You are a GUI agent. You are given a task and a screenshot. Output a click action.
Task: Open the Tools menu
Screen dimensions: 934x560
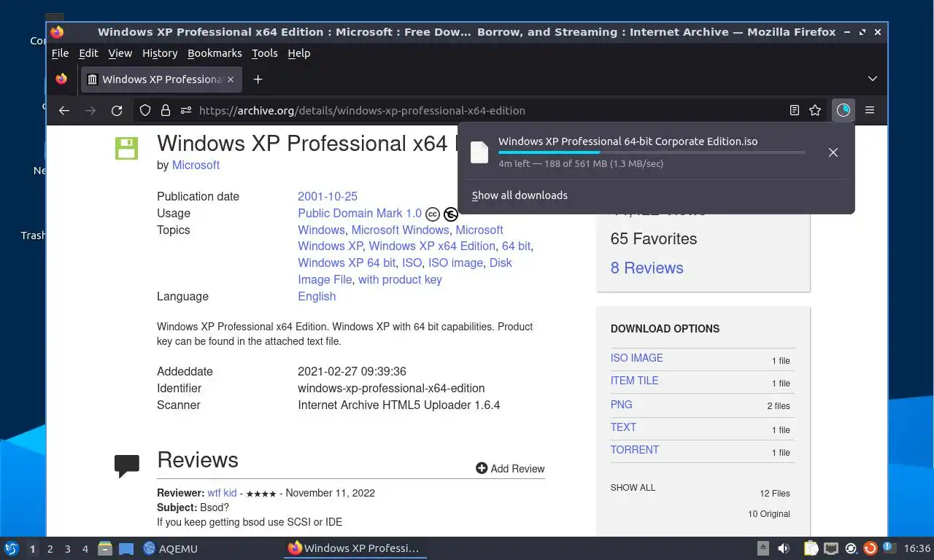tap(264, 53)
